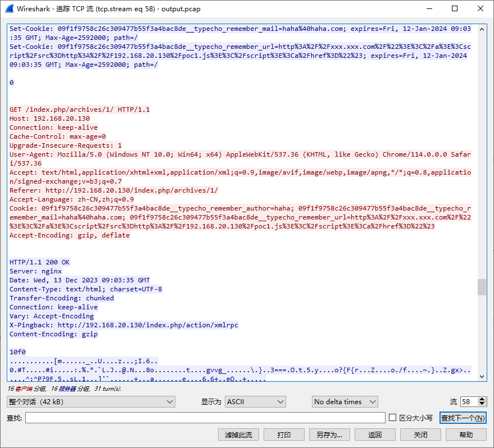Open the 整个对话 (42 kB) dropdown
This screenshot has width=494, height=448.
(x=91, y=401)
